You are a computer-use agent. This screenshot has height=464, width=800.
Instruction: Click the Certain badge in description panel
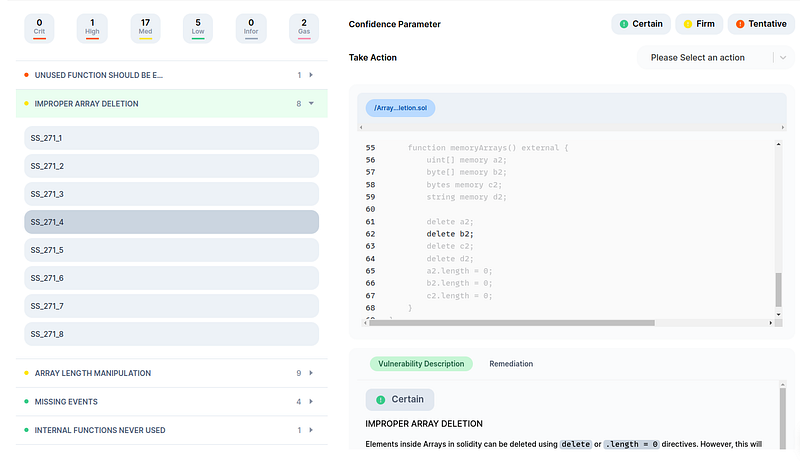tap(399, 400)
